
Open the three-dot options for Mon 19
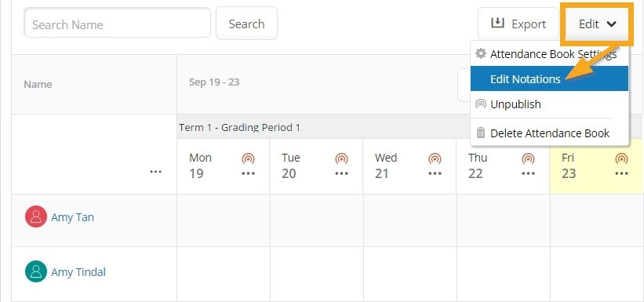tap(248, 173)
